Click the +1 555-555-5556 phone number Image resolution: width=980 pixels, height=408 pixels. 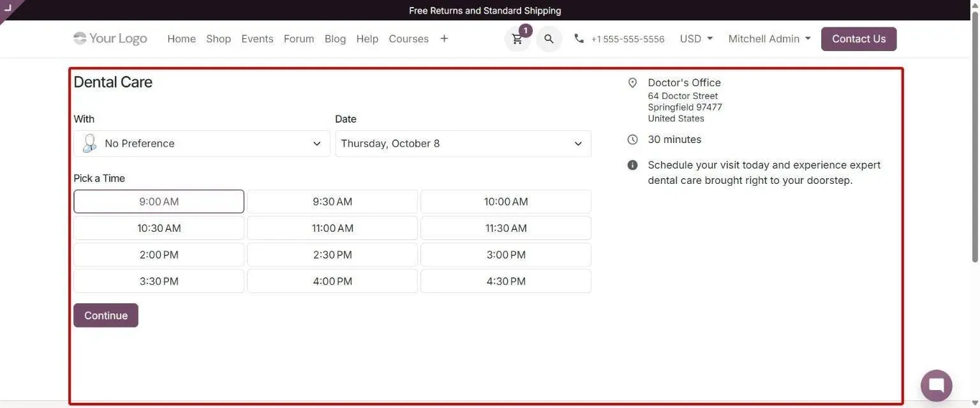628,39
